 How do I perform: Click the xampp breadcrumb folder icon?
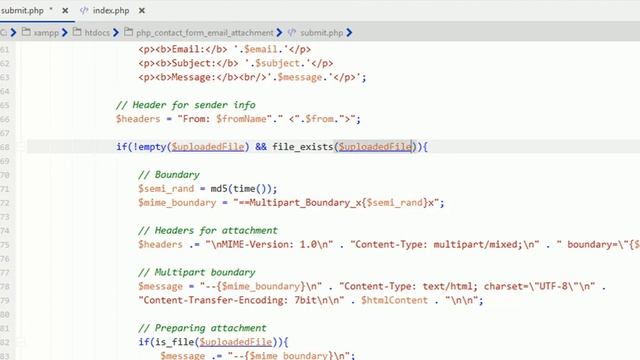click(x=26, y=32)
